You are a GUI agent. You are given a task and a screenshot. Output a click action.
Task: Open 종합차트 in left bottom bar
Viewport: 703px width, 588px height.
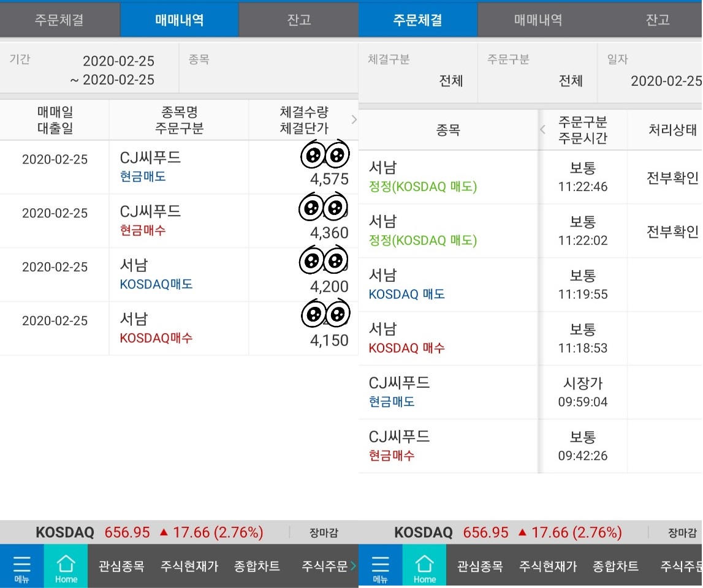pyautogui.click(x=257, y=566)
